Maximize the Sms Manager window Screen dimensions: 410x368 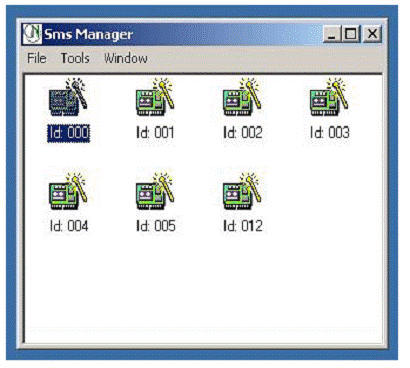[x=351, y=34]
